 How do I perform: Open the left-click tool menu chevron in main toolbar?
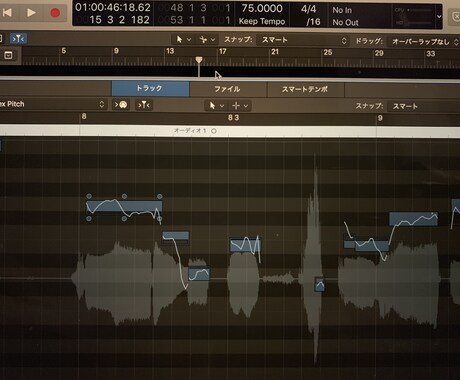pos(189,40)
